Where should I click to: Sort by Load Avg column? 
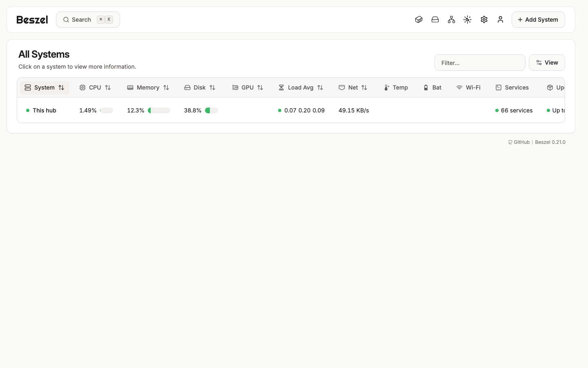tap(301, 88)
